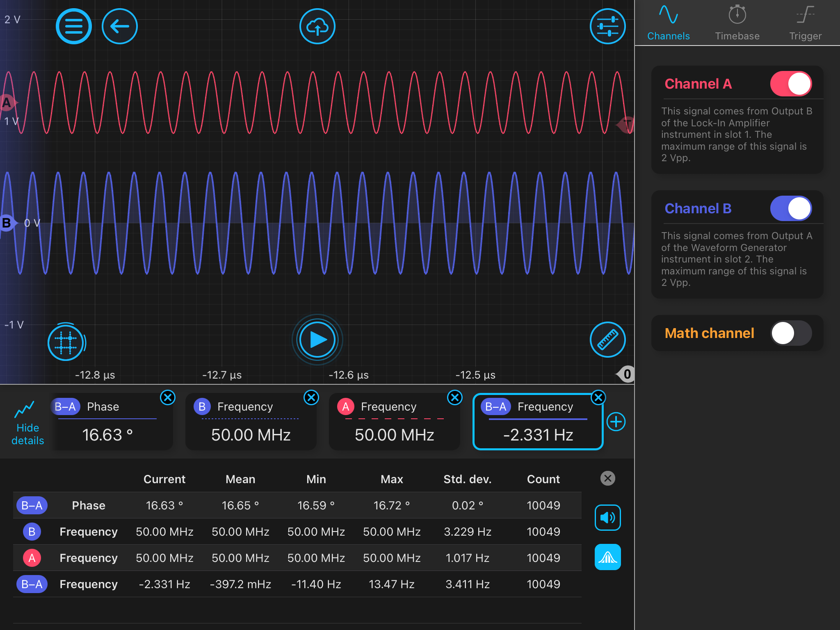Image resolution: width=840 pixels, height=630 pixels.
Task: Close the statistics table with X
Action: pos(607,478)
